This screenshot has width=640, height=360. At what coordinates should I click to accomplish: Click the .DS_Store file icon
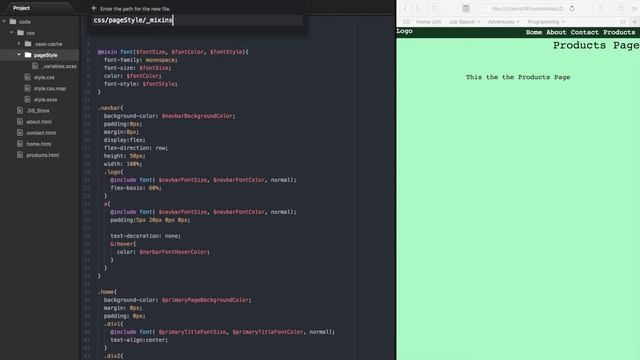pos(20,110)
